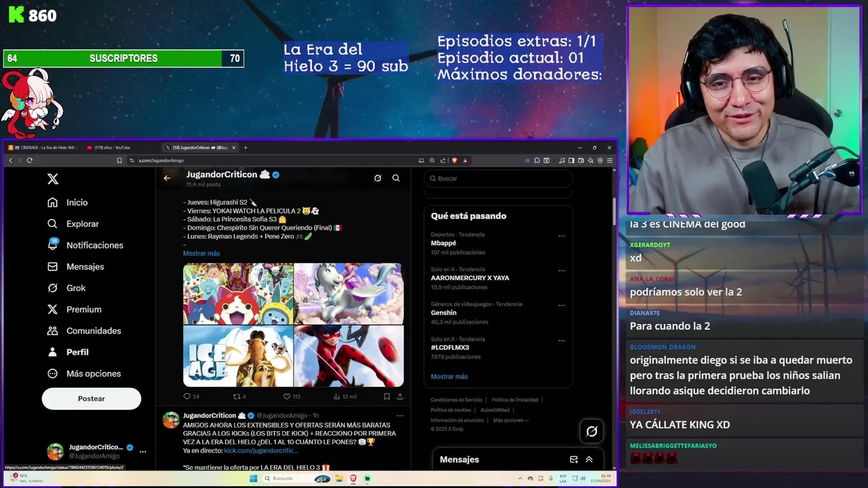Open options dots for #LCDFLMX3 trend
This screenshot has height=488, width=868.
tap(561, 340)
